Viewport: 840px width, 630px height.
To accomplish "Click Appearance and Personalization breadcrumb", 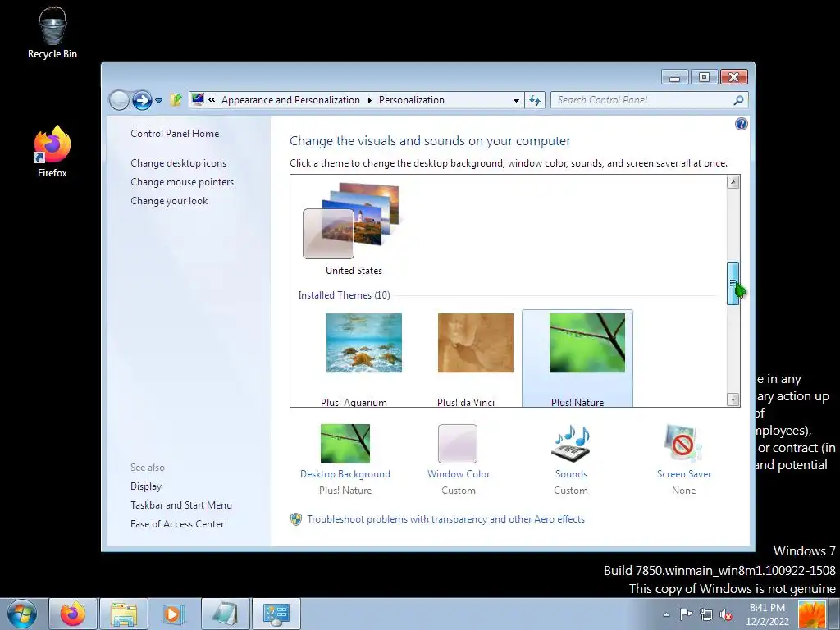I will coord(290,100).
